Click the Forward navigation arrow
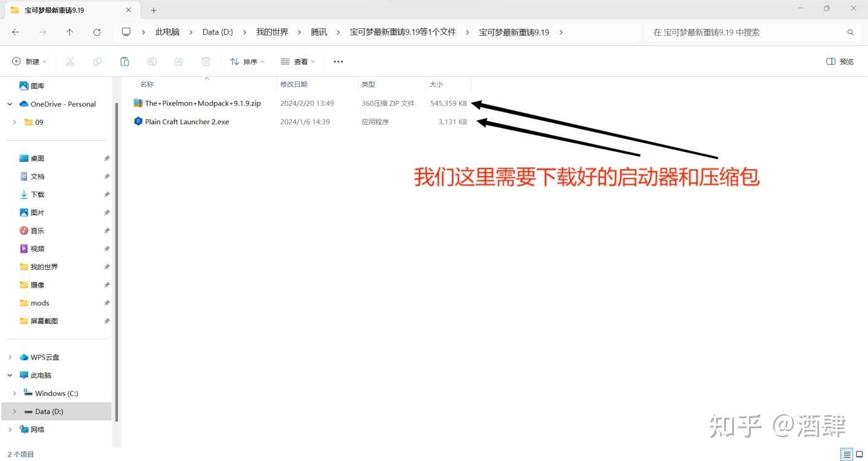This screenshot has height=461, width=868. [x=42, y=32]
